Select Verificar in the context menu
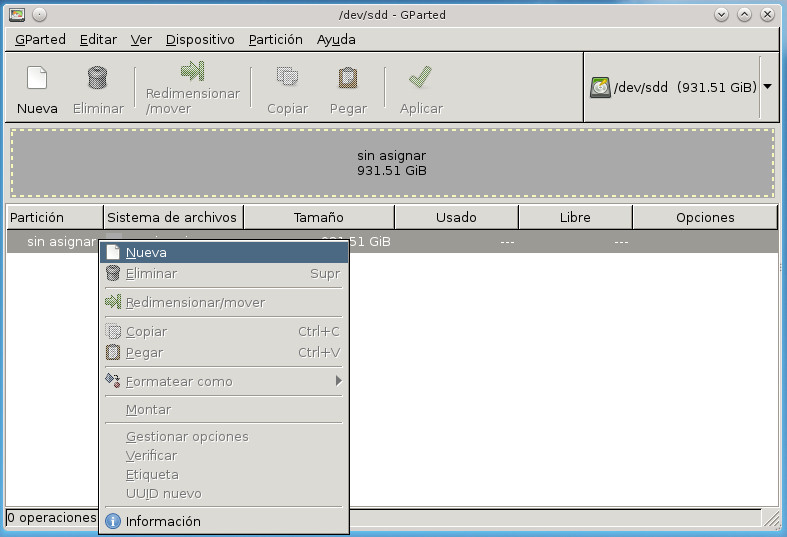This screenshot has height=537, width=787. pyautogui.click(x=224, y=456)
